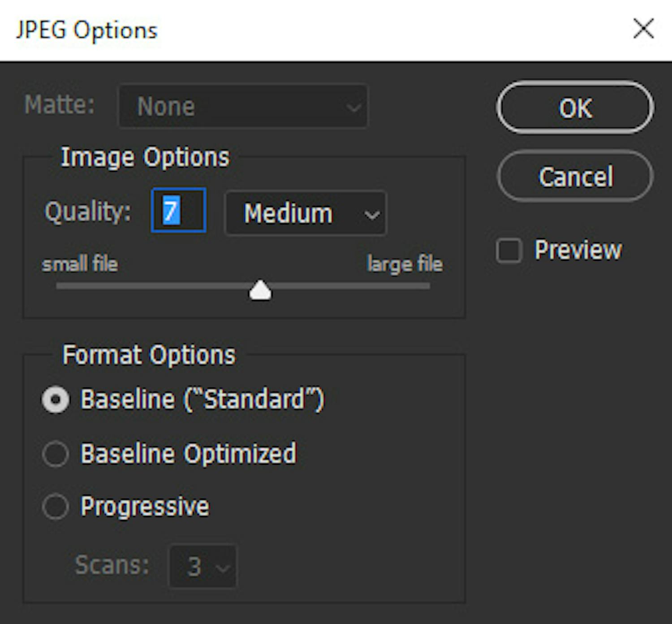Screen dimensions: 672x624
Task: Click the Format Options section header
Action: 149,355
